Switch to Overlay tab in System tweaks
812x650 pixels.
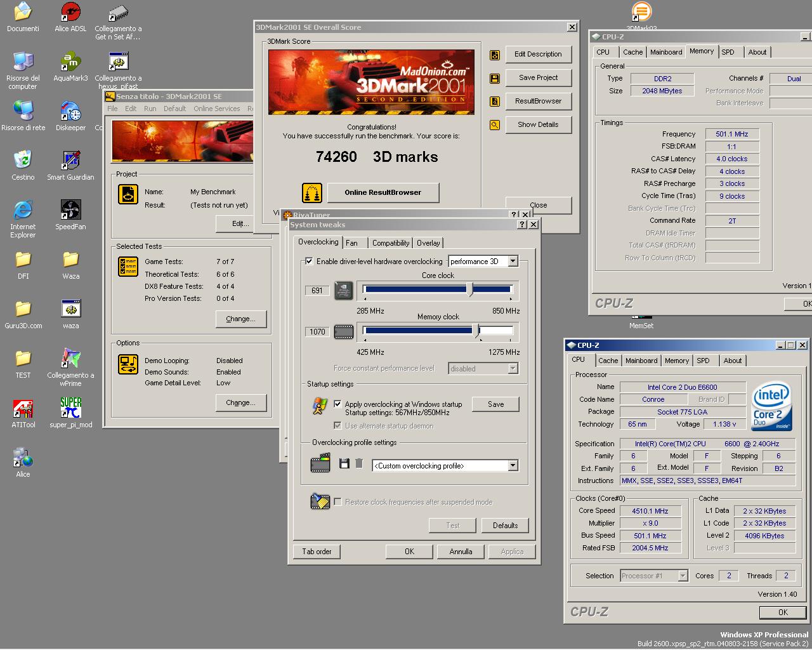pyautogui.click(x=428, y=243)
